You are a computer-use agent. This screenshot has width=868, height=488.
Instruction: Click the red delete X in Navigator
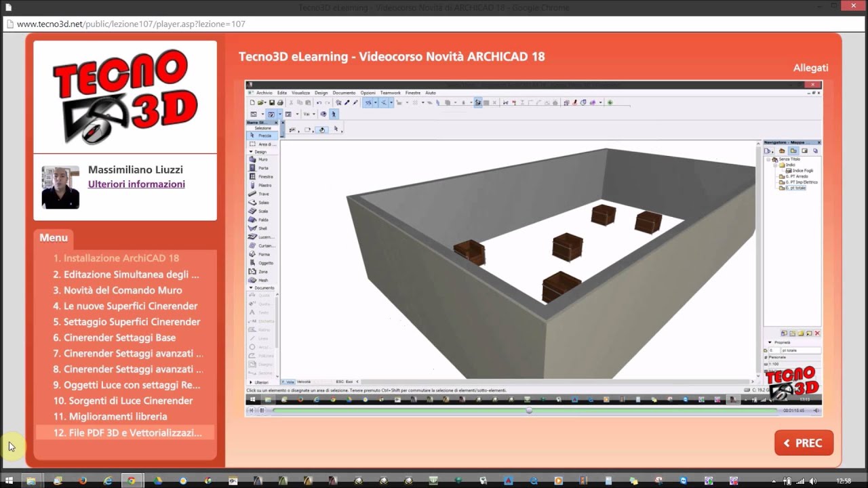817,333
